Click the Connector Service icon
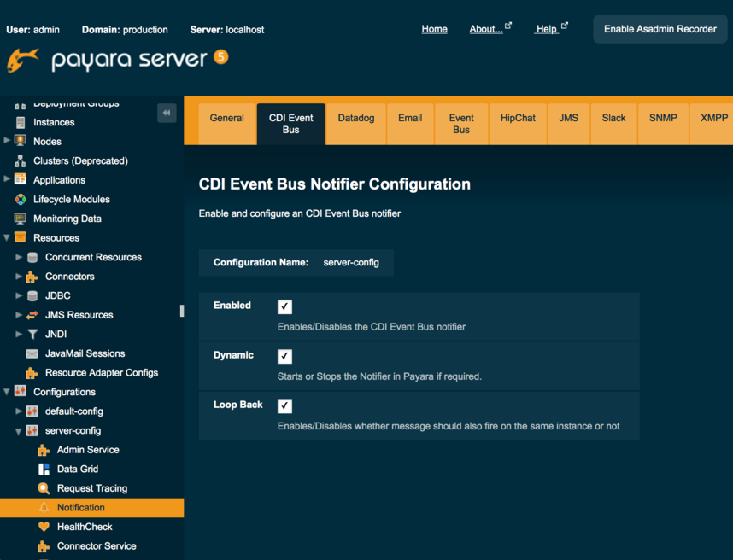Image resolution: width=733 pixels, height=560 pixels. point(44,546)
